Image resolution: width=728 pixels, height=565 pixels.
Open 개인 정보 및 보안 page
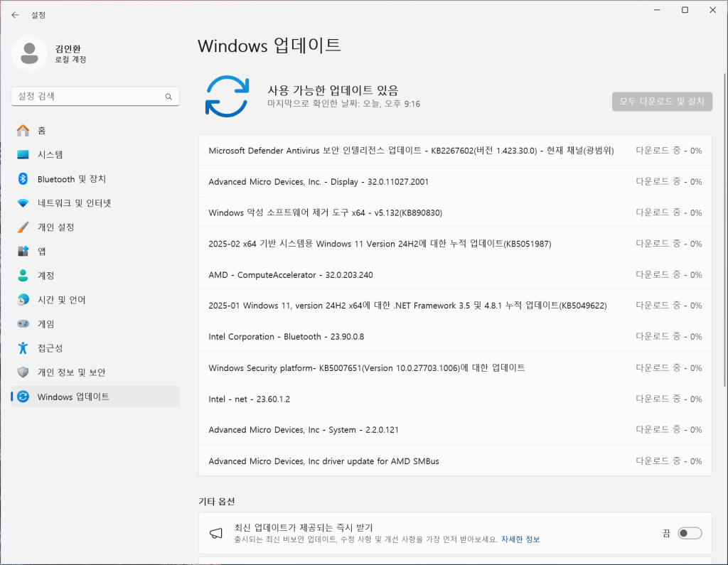[95, 372]
